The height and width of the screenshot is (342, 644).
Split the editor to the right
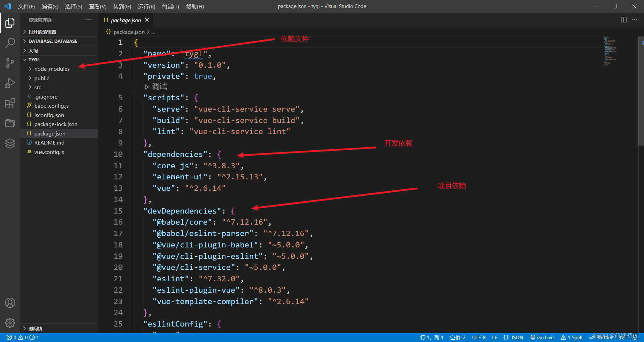(x=624, y=20)
